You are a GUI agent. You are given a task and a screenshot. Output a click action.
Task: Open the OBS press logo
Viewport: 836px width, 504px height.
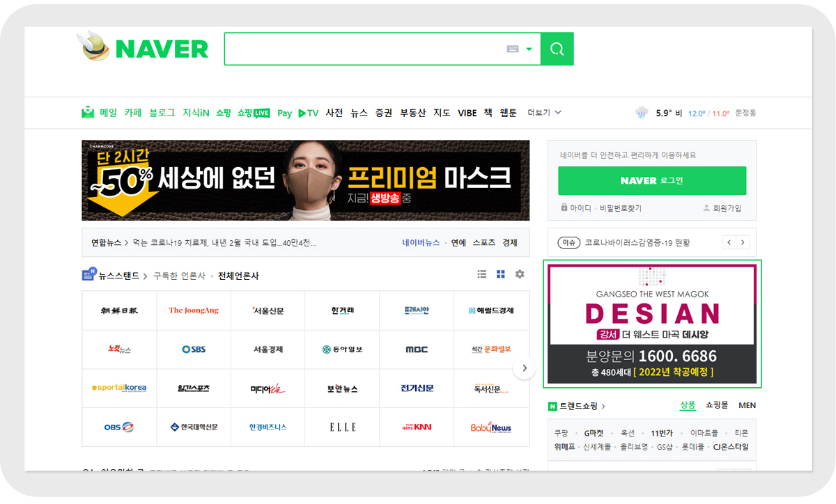click(x=119, y=427)
